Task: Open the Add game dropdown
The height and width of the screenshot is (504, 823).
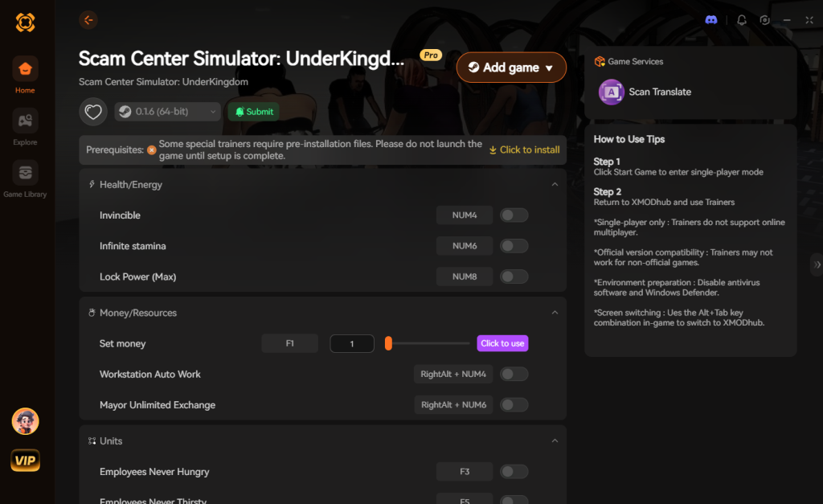Action: tap(511, 68)
